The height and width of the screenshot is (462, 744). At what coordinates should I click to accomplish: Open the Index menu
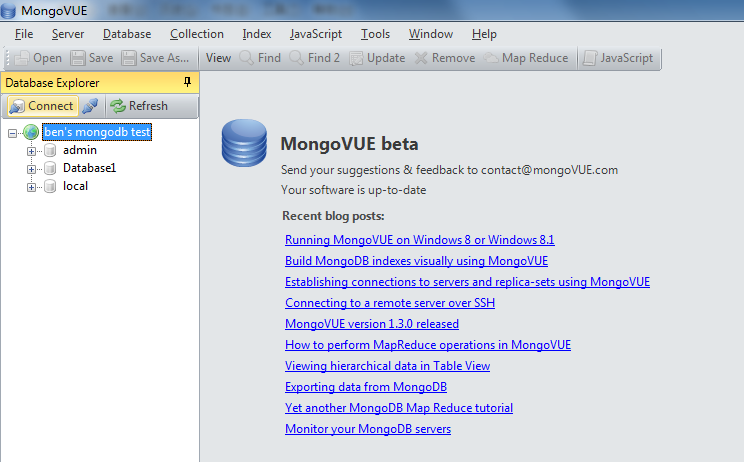pyautogui.click(x=257, y=34)
